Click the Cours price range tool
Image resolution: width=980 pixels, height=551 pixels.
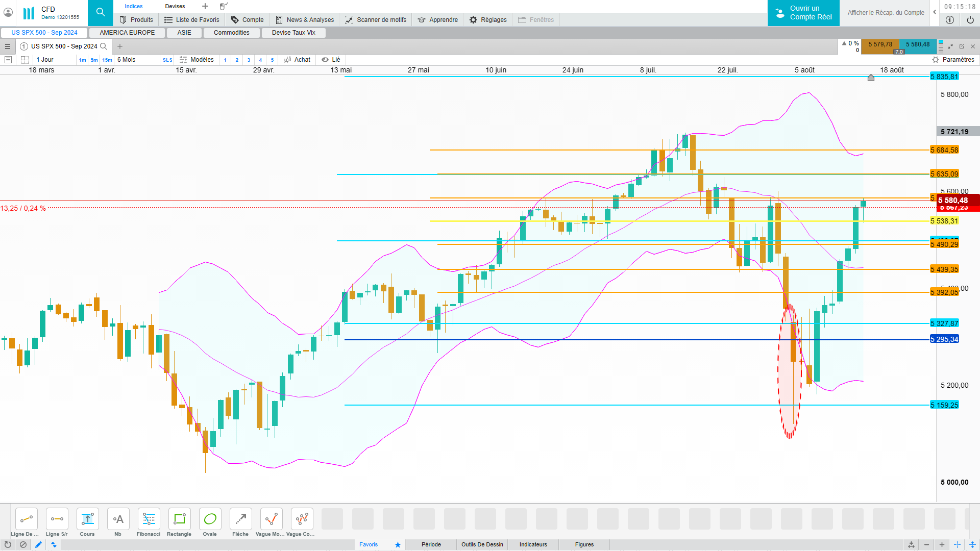tap(87, 519)
